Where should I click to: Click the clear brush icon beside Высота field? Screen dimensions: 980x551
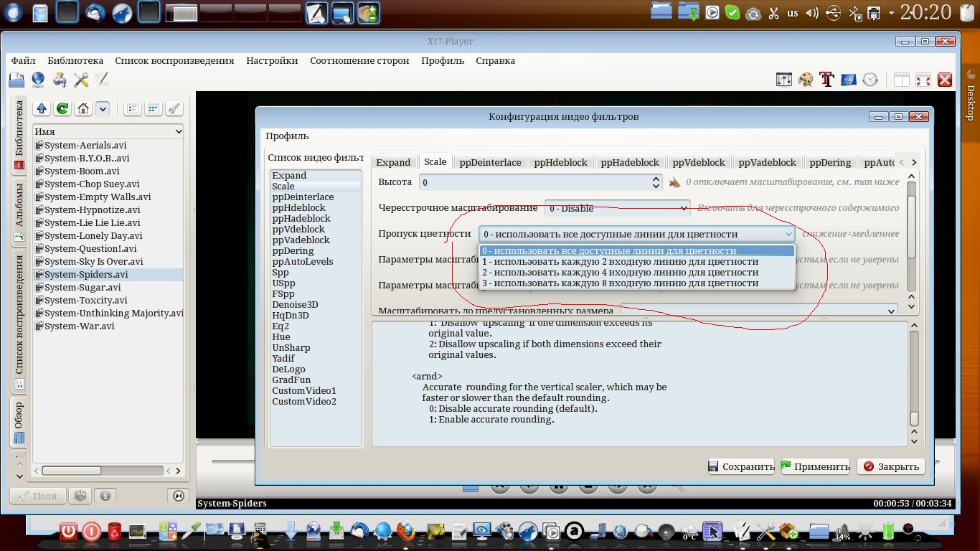point(674,182)
